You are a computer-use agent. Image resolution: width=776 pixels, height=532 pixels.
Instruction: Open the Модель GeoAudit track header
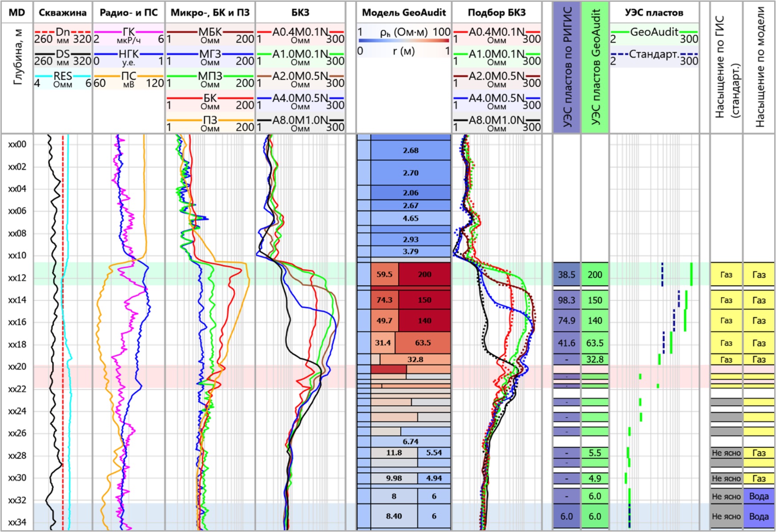point(403,12)
